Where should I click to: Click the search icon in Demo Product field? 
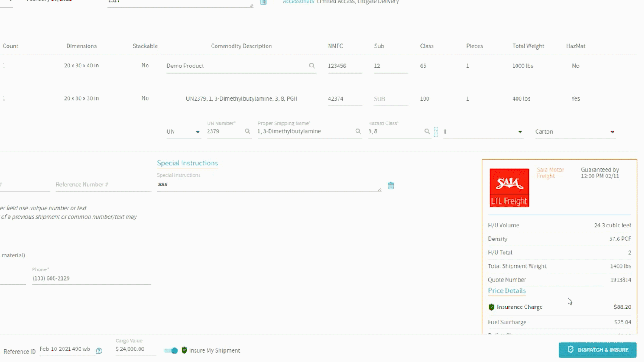(312, 66)
